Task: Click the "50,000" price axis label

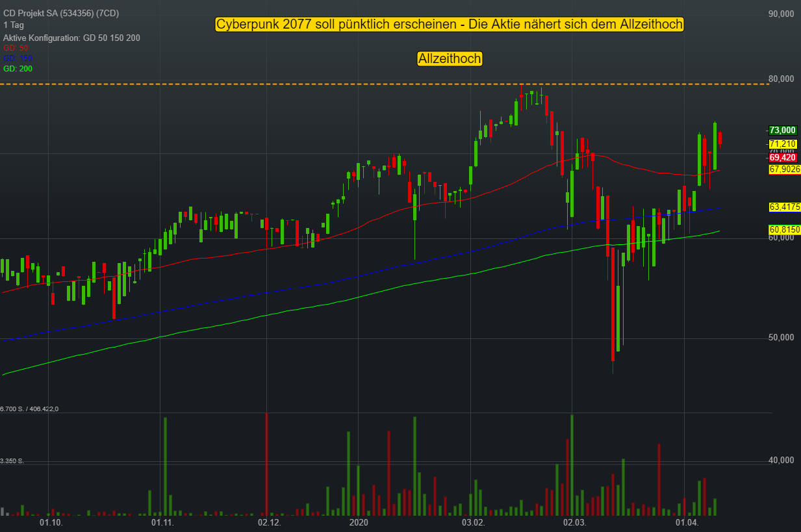Action: (781, 338)
